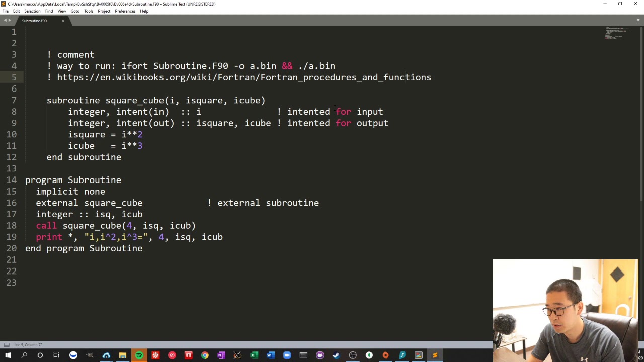
Task: Click the 'way to run: ifort' comment
Action: pos(191,66)
